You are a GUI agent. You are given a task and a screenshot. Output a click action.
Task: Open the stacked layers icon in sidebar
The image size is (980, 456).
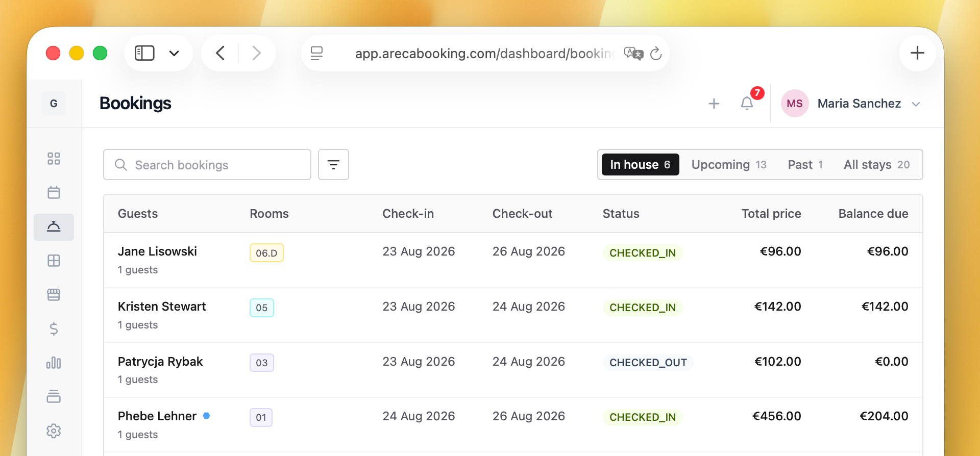(54, 397)
